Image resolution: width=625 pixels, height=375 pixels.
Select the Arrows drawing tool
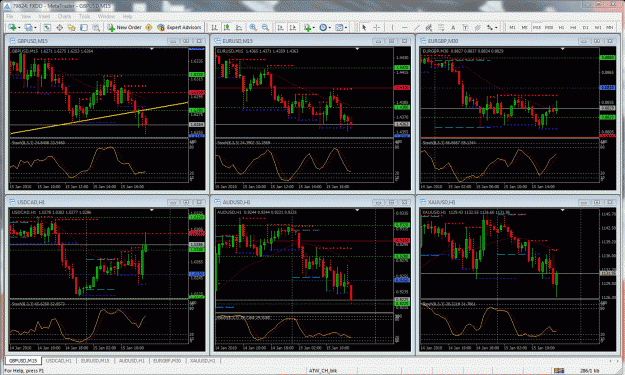point(489,27)
